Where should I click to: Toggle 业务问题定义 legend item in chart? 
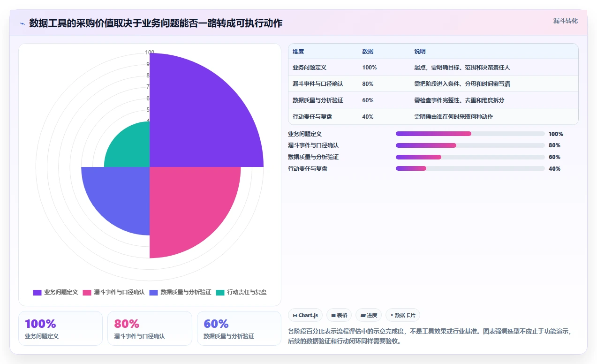click(x=55, y=292)
